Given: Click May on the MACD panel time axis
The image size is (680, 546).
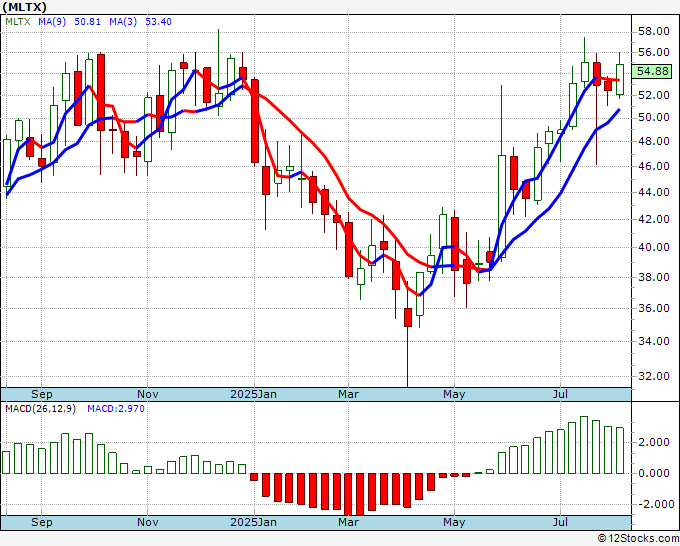Looking at the screenshot, I should 454,522.
